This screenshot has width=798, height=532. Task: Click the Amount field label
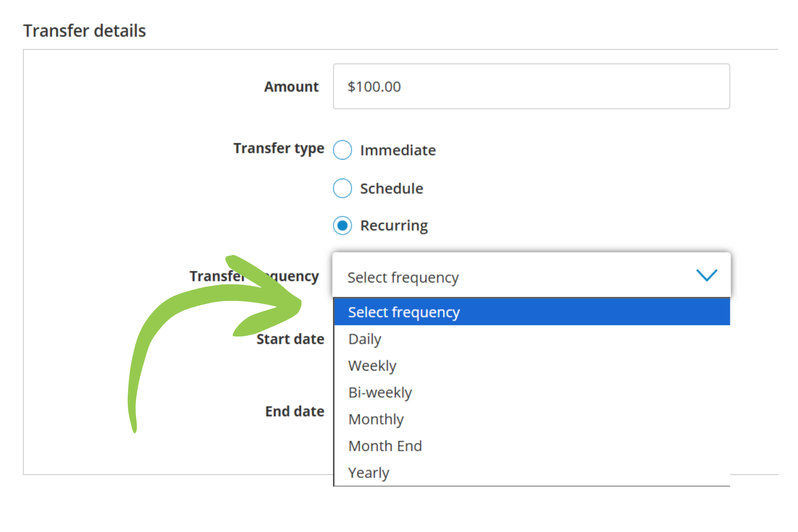pos(291,87)
